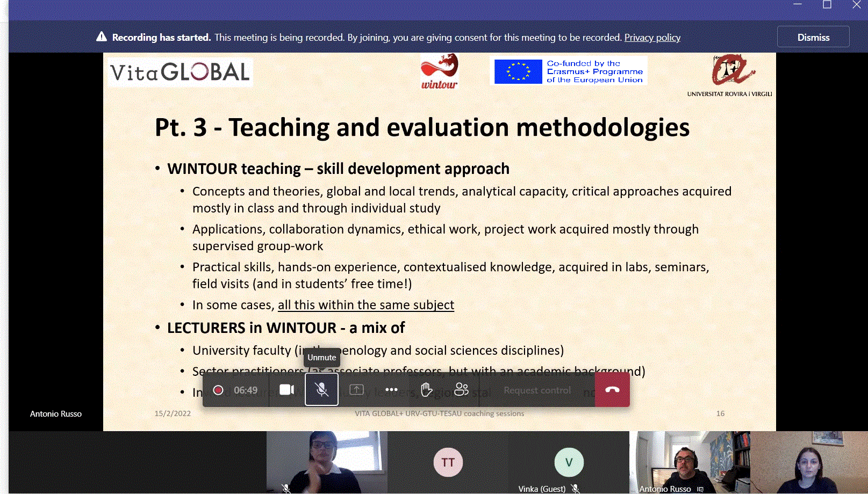Image resolution: width=868 pixels, height=494 pixels.
Task: Hang up with the red phone button
Action: pos(612,390)
